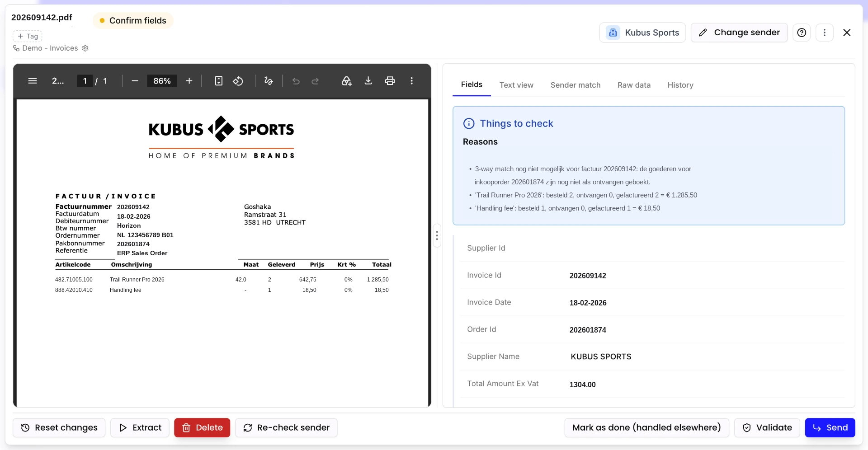Switch to the Text view tab

click(x=516, y=85)
